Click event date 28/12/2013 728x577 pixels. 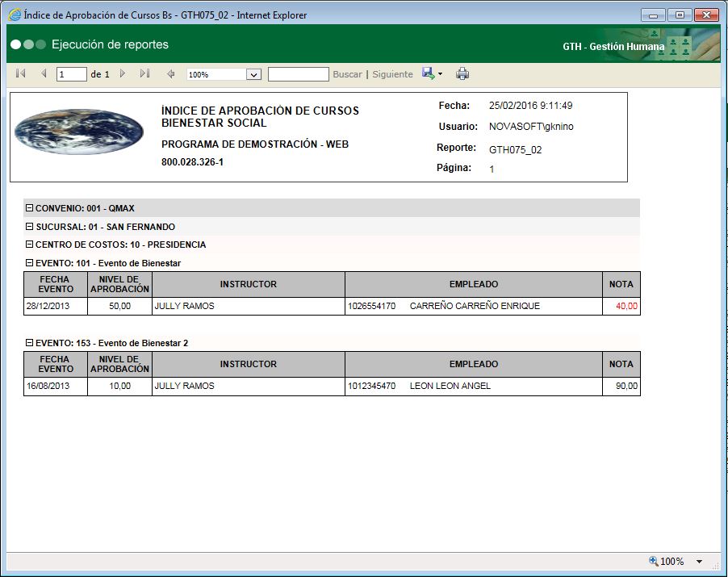48,306
